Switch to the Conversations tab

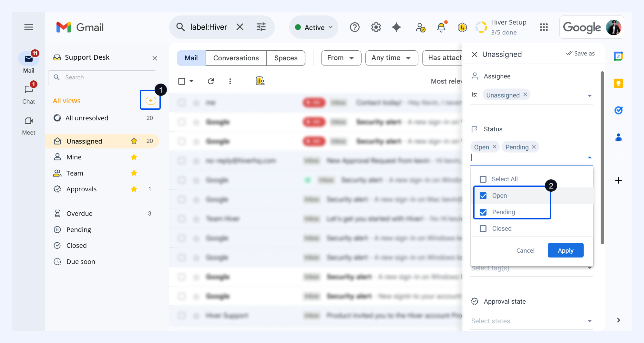coord(236,58)
